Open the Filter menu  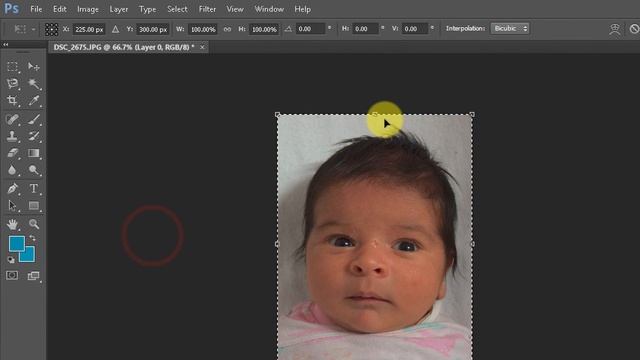[207, 9]
